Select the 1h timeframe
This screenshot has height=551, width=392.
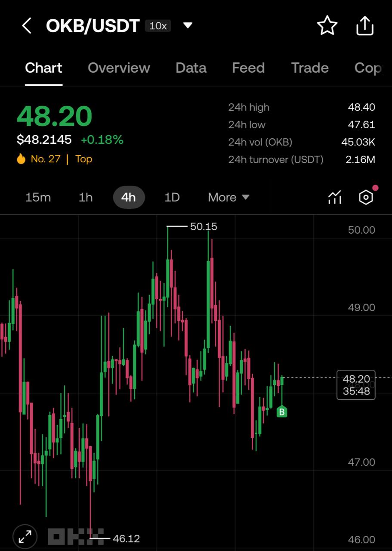click(x=86, y=197)
